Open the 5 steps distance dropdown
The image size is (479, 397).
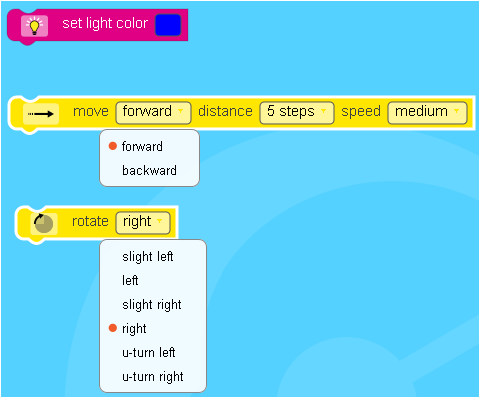click(x=297, y=113)
